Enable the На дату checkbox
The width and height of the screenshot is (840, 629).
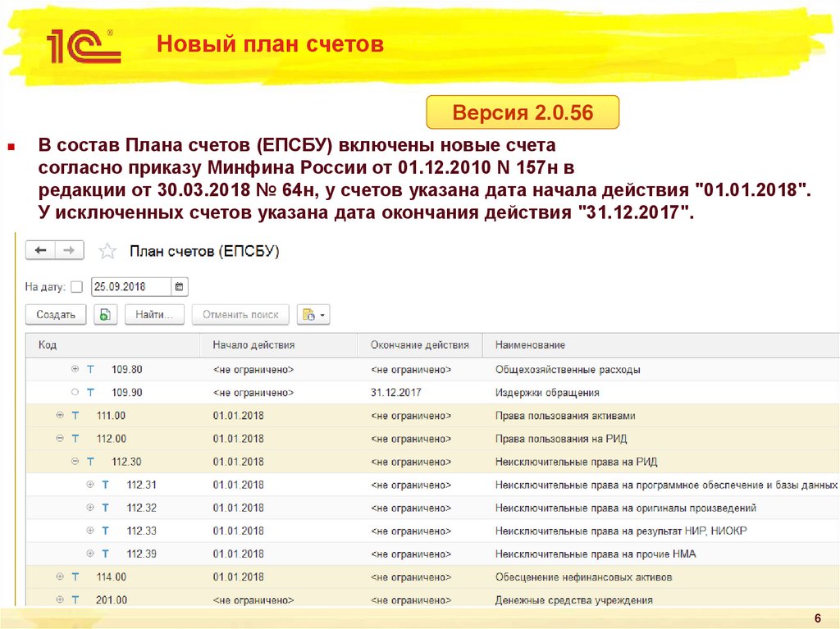pyautogui.click(x=77, y=287)
